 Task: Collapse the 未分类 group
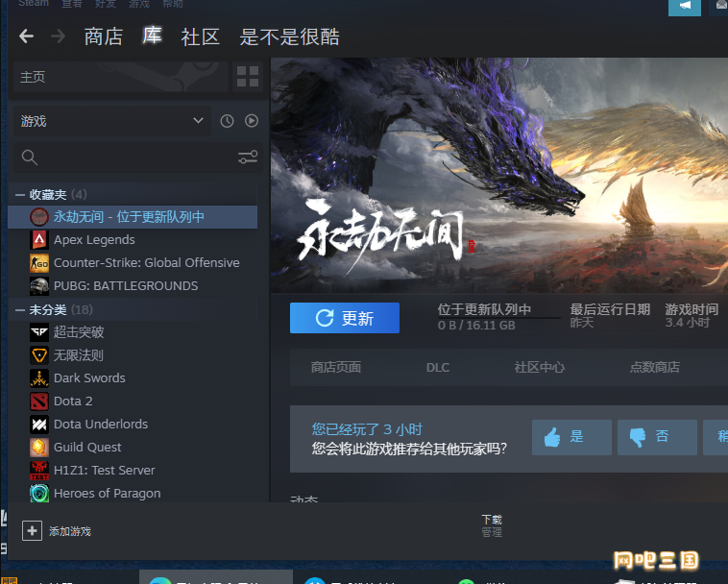19,310
